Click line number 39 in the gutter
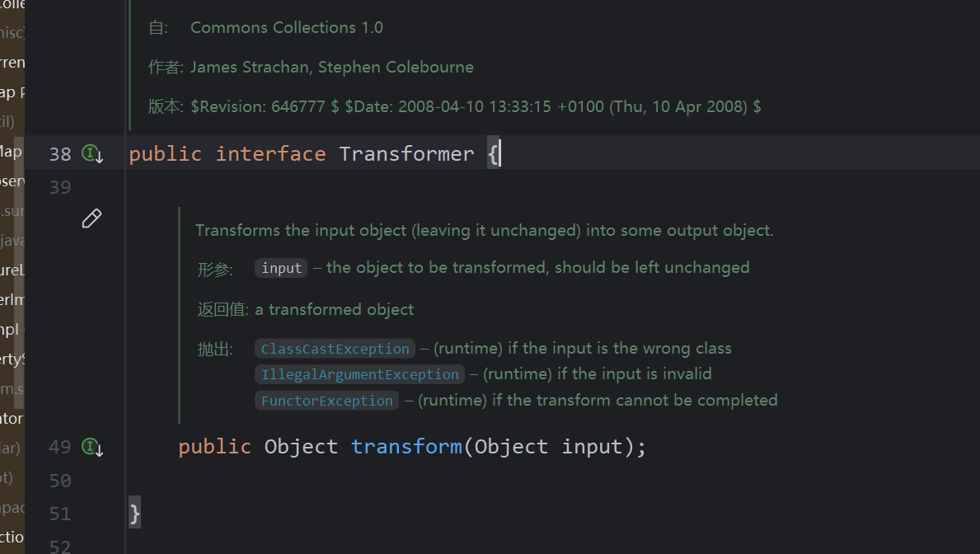980x554 pixels. point(60,187)
